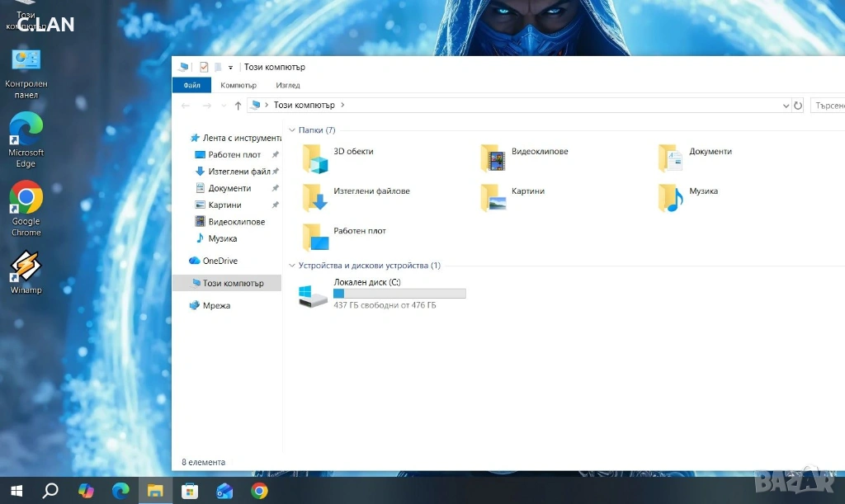Collapse the Устройства и дискови устройства group
This screenshot has height=504, width=845.
pyautogui.click(x=292, y=266)
